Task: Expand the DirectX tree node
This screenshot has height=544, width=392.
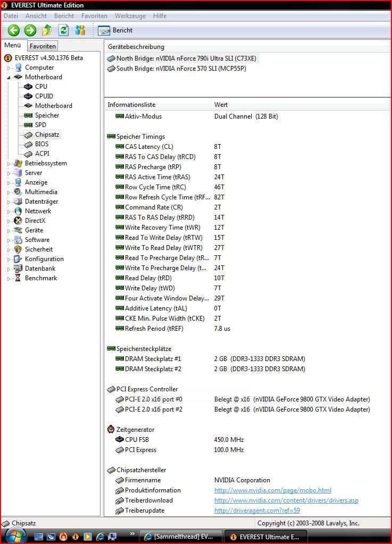Action: [9, 221]
